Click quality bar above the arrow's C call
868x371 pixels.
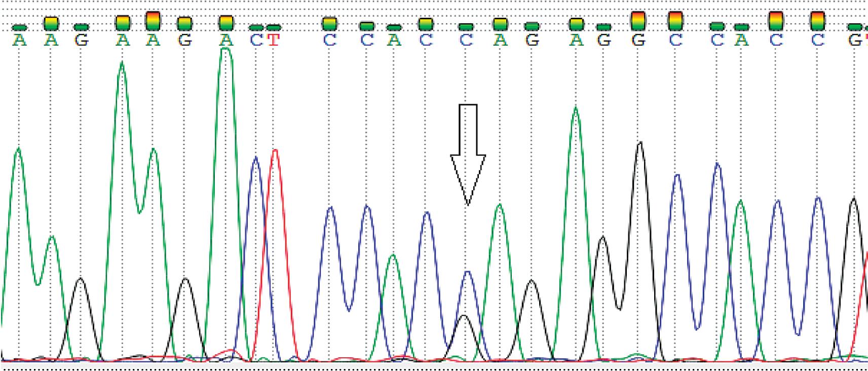click(466, 27)
